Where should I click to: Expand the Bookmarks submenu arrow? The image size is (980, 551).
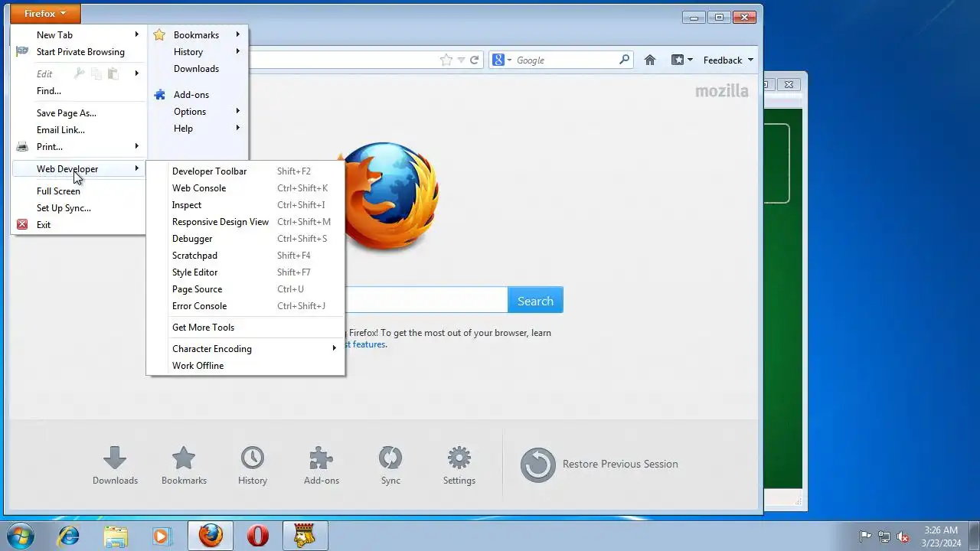click(238, 35)
